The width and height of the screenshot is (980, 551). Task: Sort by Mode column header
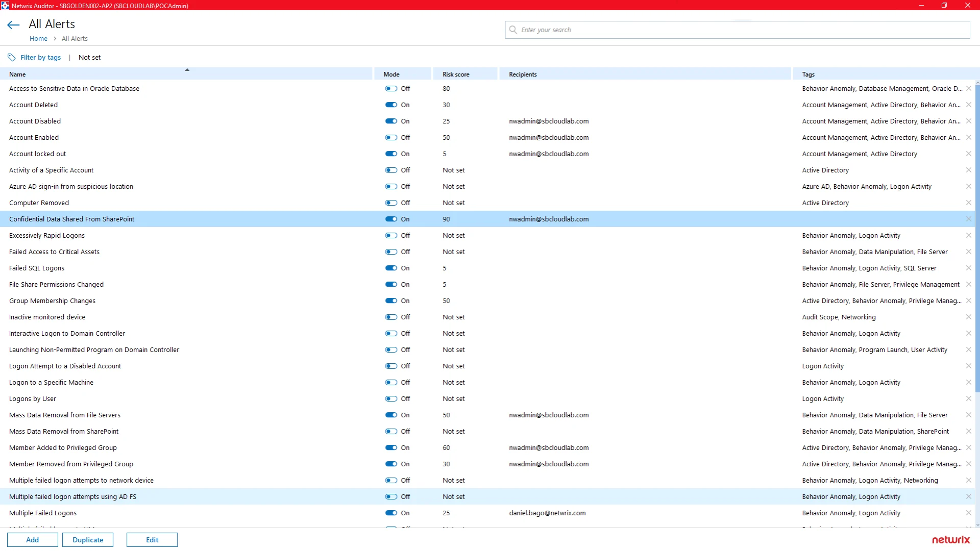click(403, 74)
